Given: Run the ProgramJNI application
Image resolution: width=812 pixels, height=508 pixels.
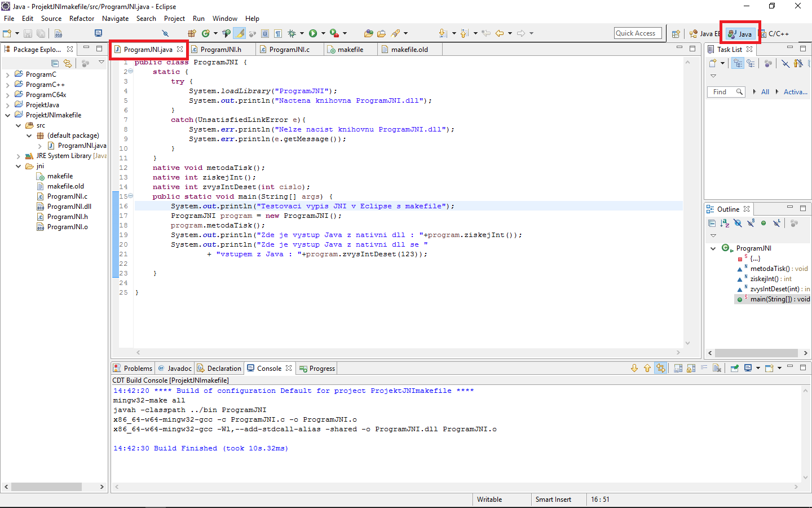Looking at the screenshot, I should pos(312,33).
